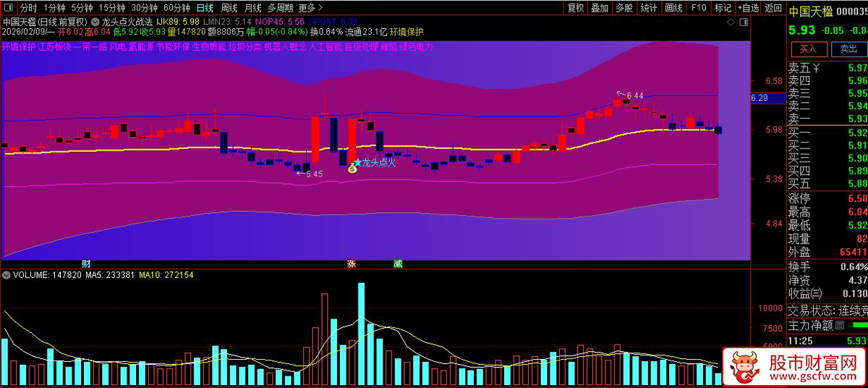Click the 财 marker at chart bottom

(86, 263)
